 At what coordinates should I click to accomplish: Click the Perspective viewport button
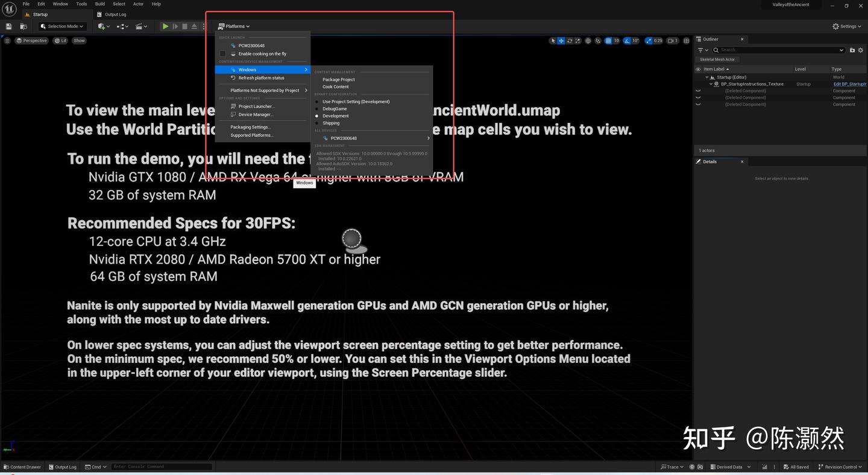(32, 41)
